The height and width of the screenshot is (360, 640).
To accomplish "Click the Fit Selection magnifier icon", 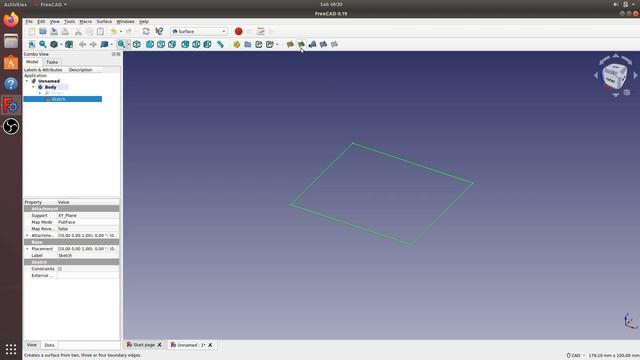I will coord(43,44).
